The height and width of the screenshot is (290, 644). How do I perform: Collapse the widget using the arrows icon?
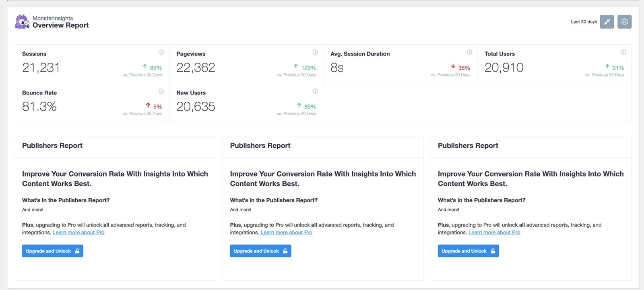point(607,22)
